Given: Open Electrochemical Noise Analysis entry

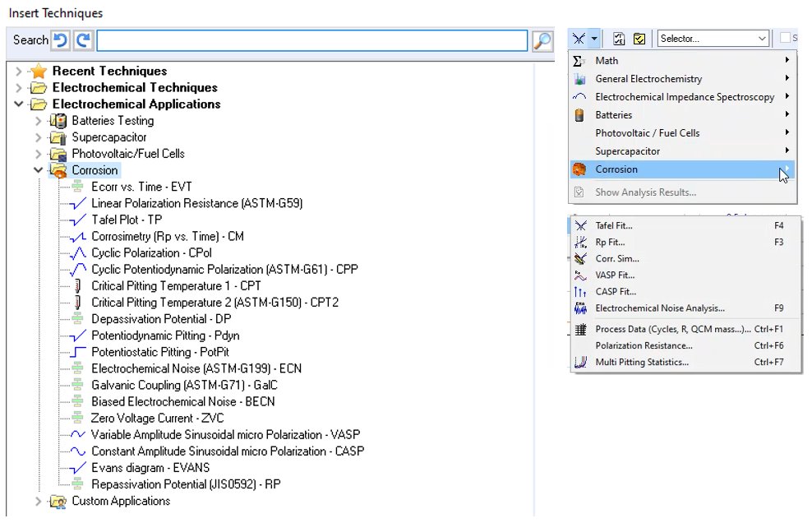Looking at the screenshot, I should (x=659, y=308).
